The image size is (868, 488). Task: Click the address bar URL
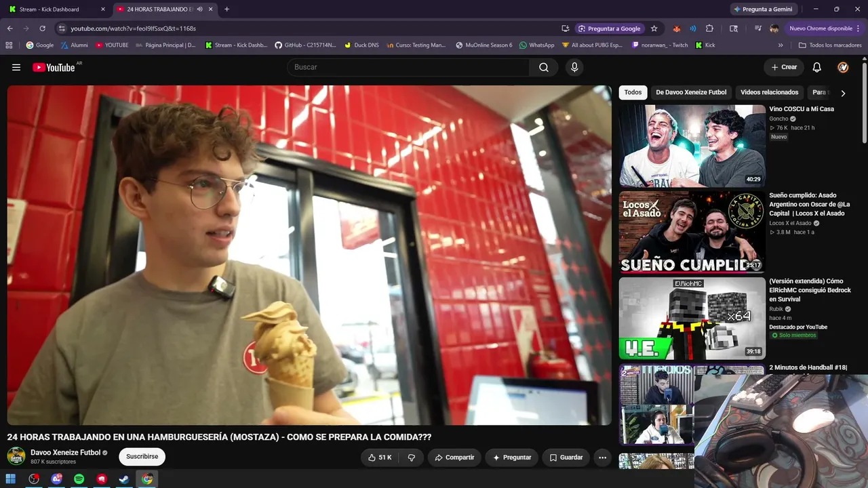click(134, 28)
